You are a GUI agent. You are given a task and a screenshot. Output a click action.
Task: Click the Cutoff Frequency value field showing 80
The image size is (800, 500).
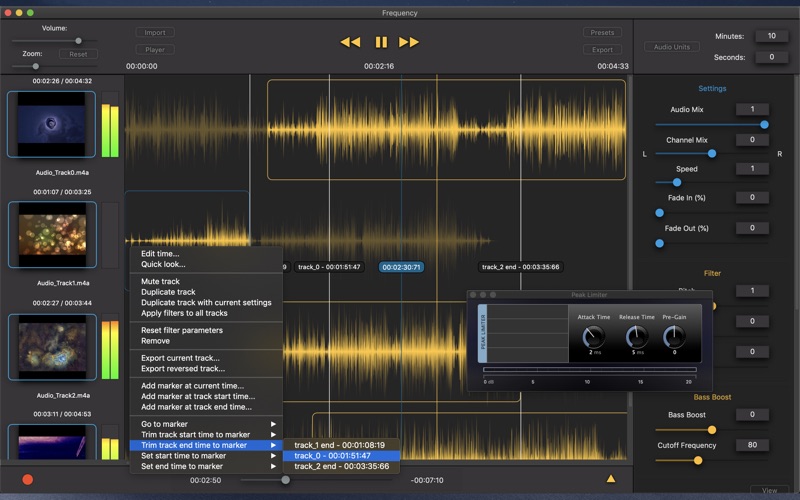pyautogui.click(x=752, y=445)
